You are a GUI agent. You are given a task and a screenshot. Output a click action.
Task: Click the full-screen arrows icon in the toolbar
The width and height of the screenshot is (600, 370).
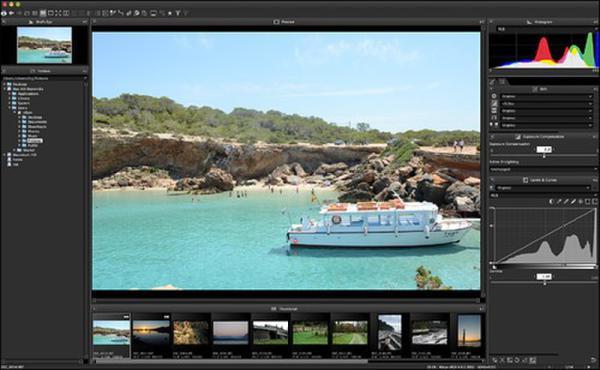58,13
